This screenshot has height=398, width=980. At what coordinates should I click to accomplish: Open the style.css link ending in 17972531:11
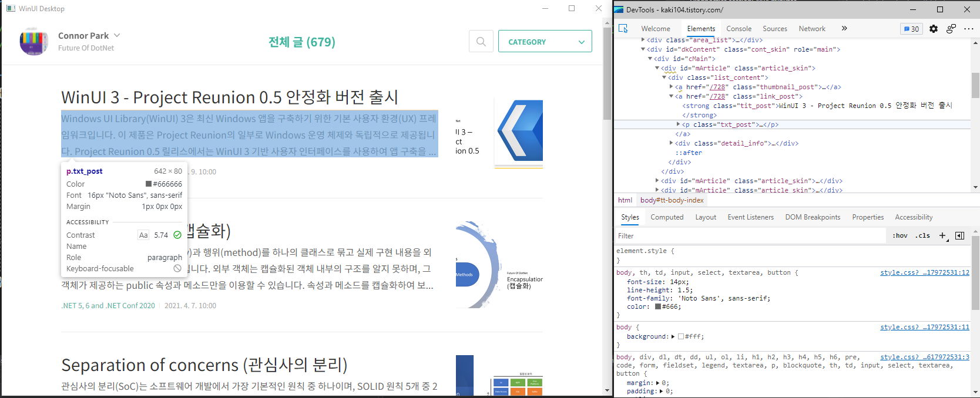[x=925, y=327]
